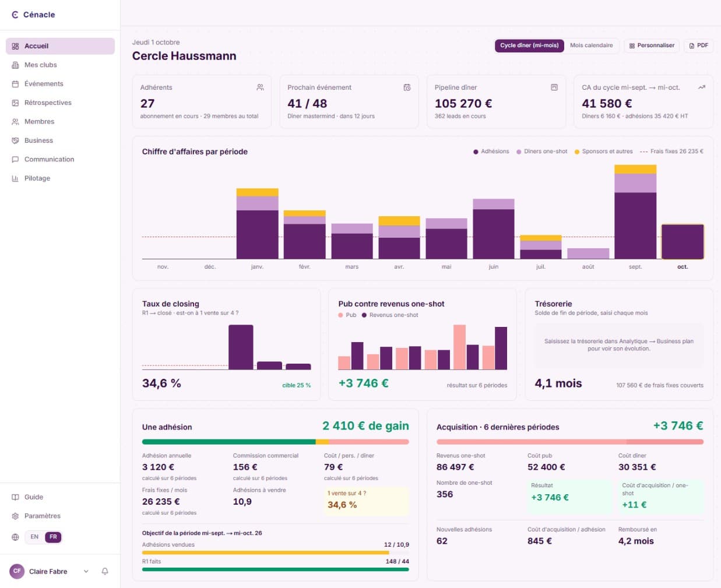Viewport: 721px width, 588px height.
Task: Open the Guide link
Action: [x=60, y=497]
